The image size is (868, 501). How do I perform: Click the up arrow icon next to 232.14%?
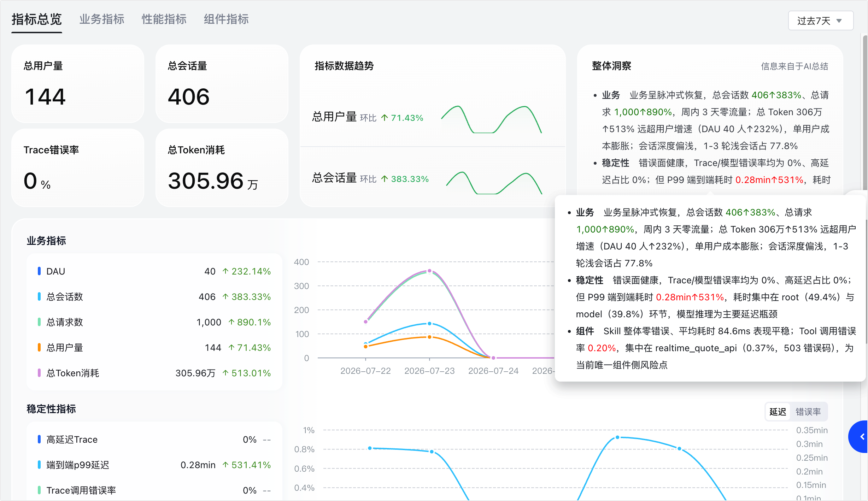[225, 271]
